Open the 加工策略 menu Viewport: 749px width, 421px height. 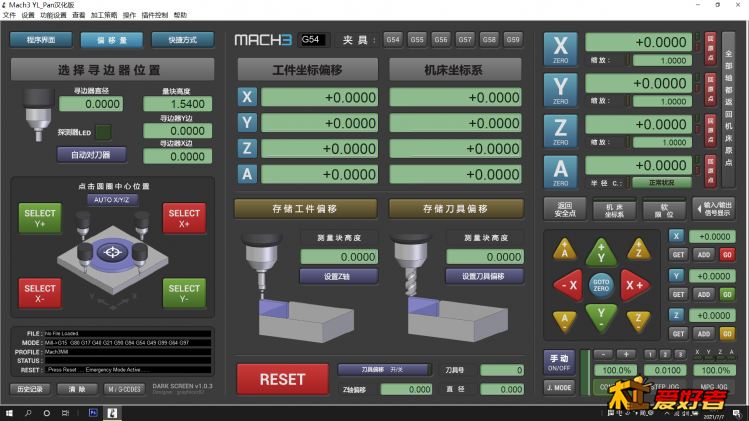[104, 15]
